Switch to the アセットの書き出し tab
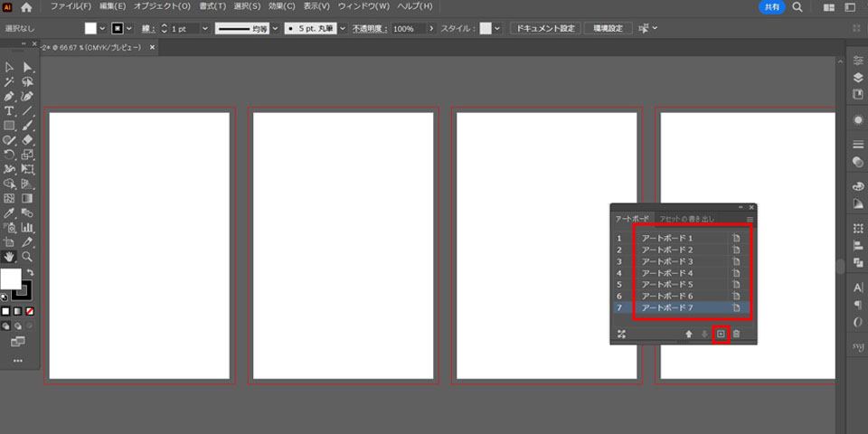The height and width of the screenshot is (434, 868). pyautogui.click(x=686, y=219)
